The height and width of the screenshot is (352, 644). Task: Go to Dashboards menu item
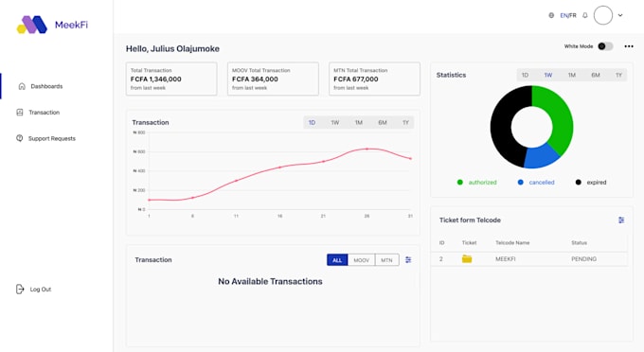pyautogui.click(x=46, y=86)
